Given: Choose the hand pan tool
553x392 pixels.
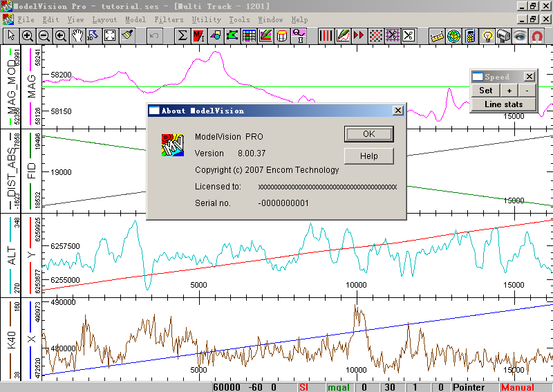Looking at the screenshot, I should pos(77,36).
